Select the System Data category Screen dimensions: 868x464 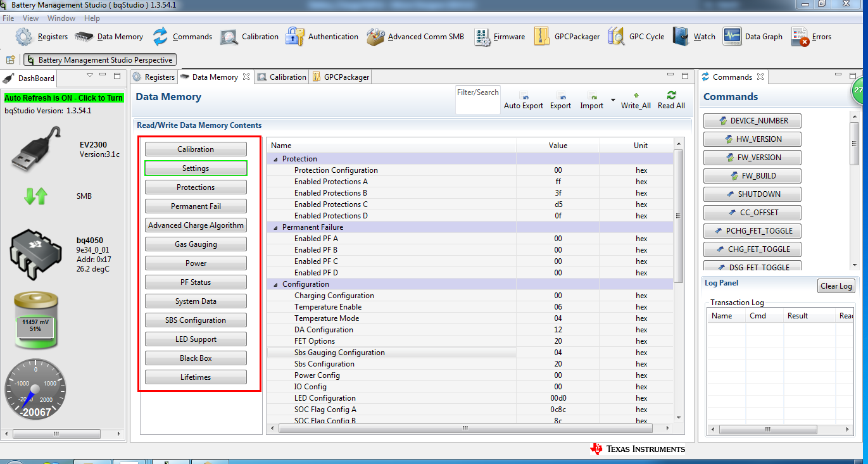click(196, 301)
